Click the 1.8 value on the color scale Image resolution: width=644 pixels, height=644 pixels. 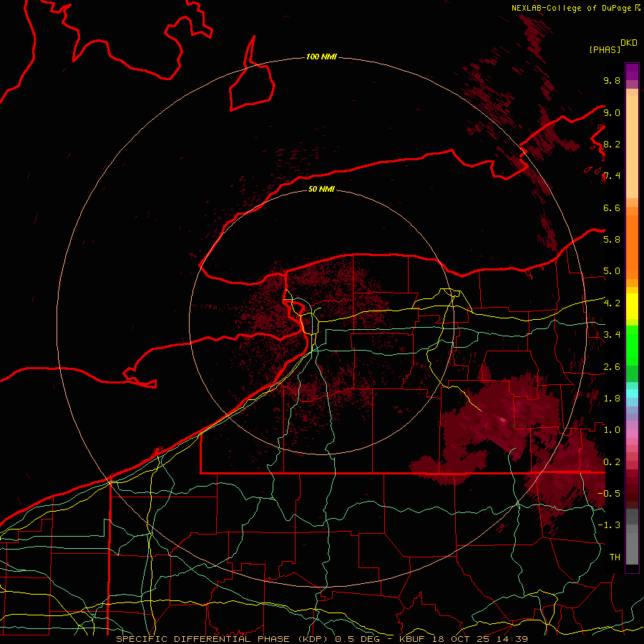click(612, 398)
